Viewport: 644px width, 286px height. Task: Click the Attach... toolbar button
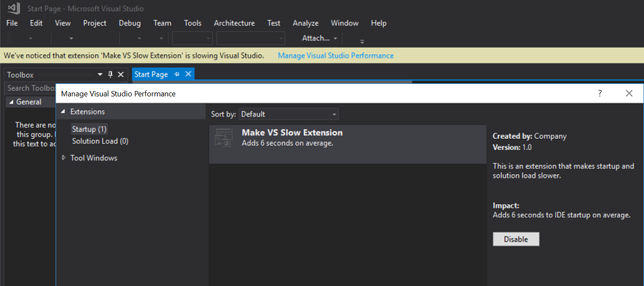(x=316, y=38)
